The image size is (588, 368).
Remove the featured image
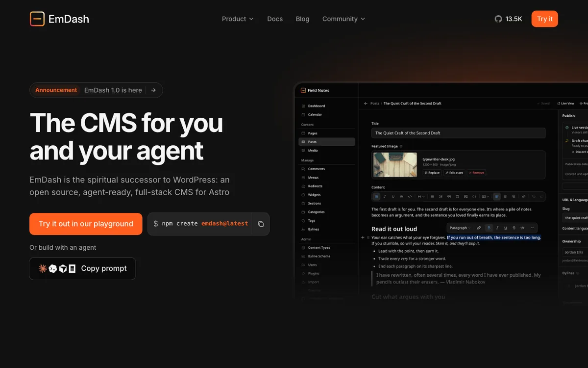pos(476,173)
